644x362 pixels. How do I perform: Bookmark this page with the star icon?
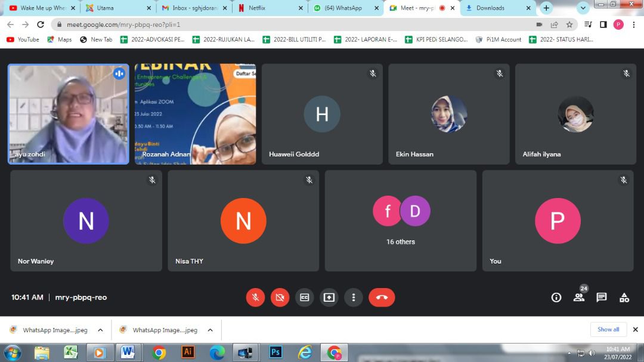(x=569, y=24)
